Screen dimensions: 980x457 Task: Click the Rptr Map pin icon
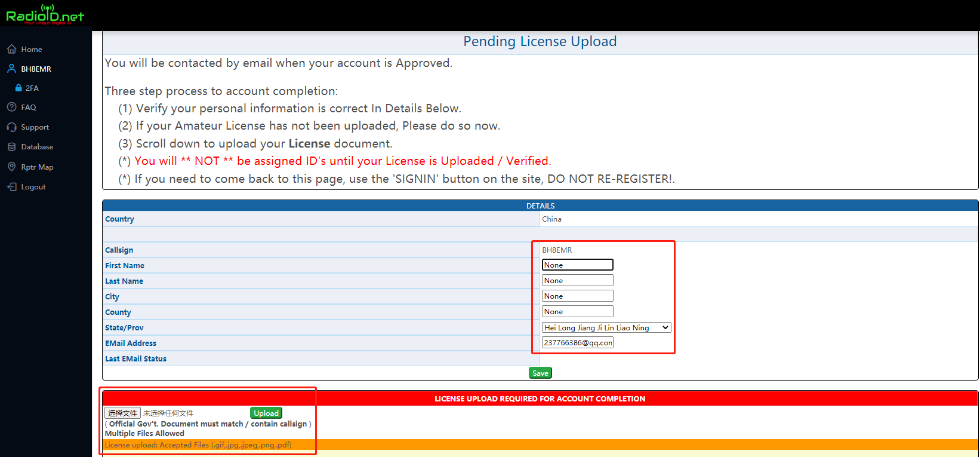[11, 167]
